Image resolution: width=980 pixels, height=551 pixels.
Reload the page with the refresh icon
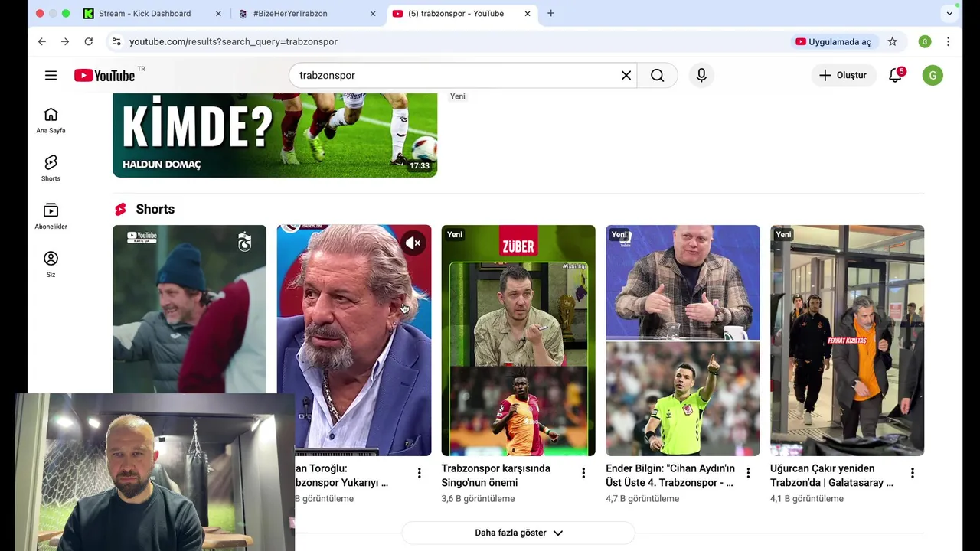click(89, 41)
